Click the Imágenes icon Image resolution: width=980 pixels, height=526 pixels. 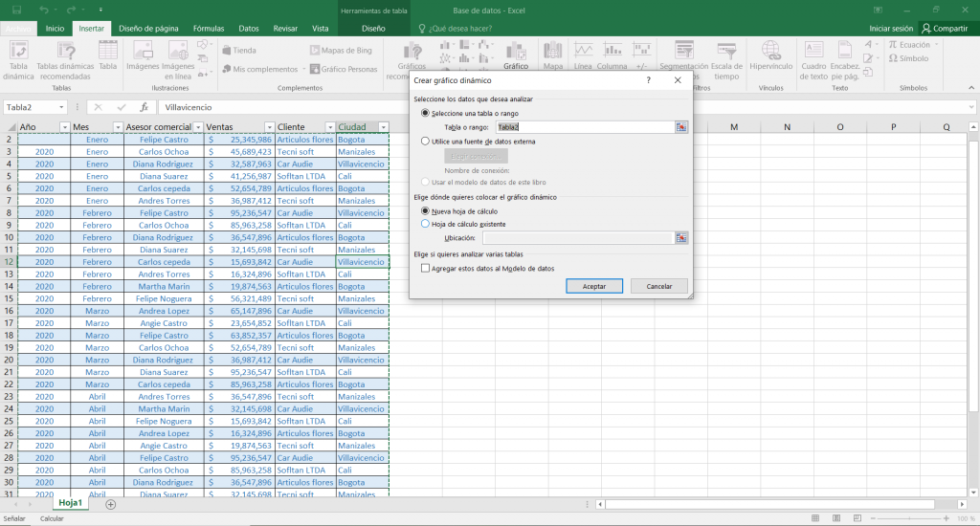point(143,55)
